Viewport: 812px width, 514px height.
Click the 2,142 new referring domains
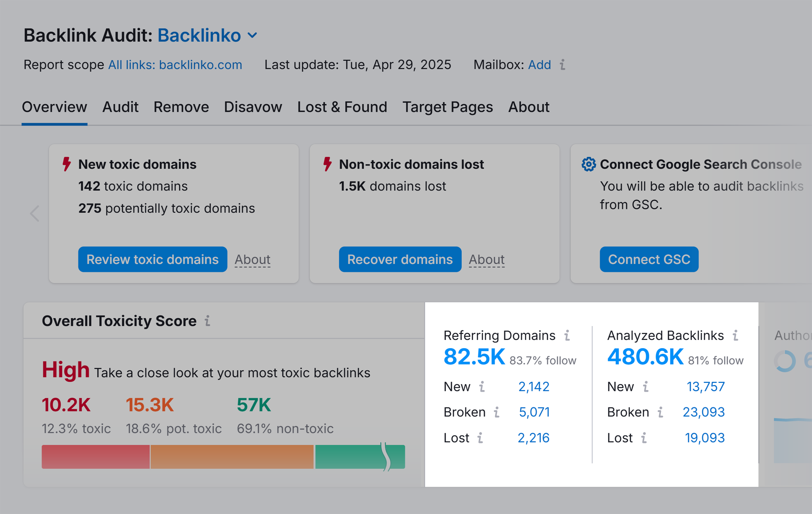point(534,387)
